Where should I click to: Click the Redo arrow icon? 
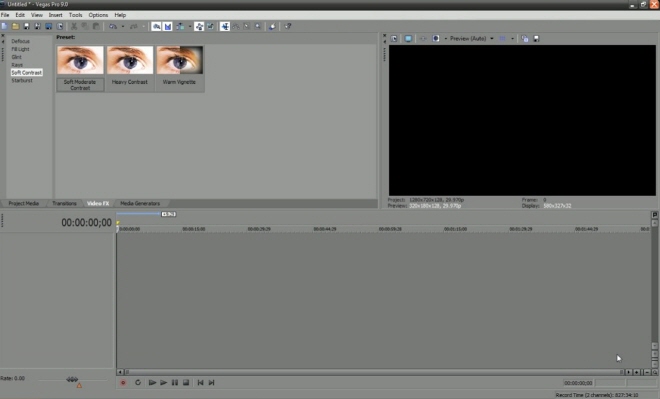pyautogui.click(x=133, y=26)
